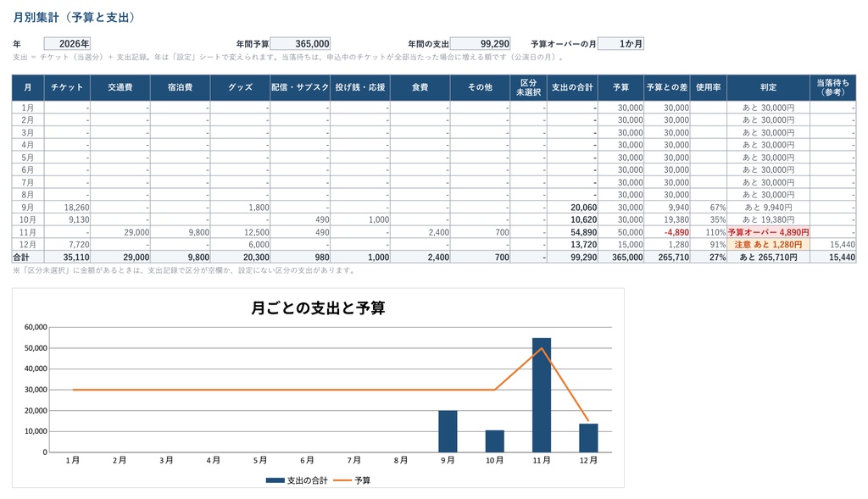Select the red difference cell -4,890
The width and height of the screenshot is (868, 499).
click(667, 232)
